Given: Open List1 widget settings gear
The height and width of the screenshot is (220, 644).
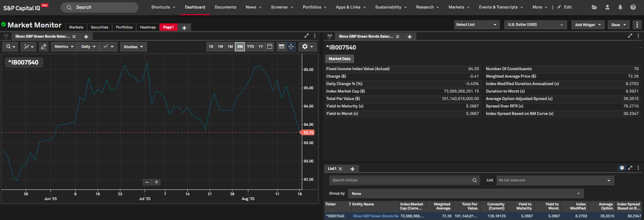Looking at the screenshot, I should pos(622,168).
